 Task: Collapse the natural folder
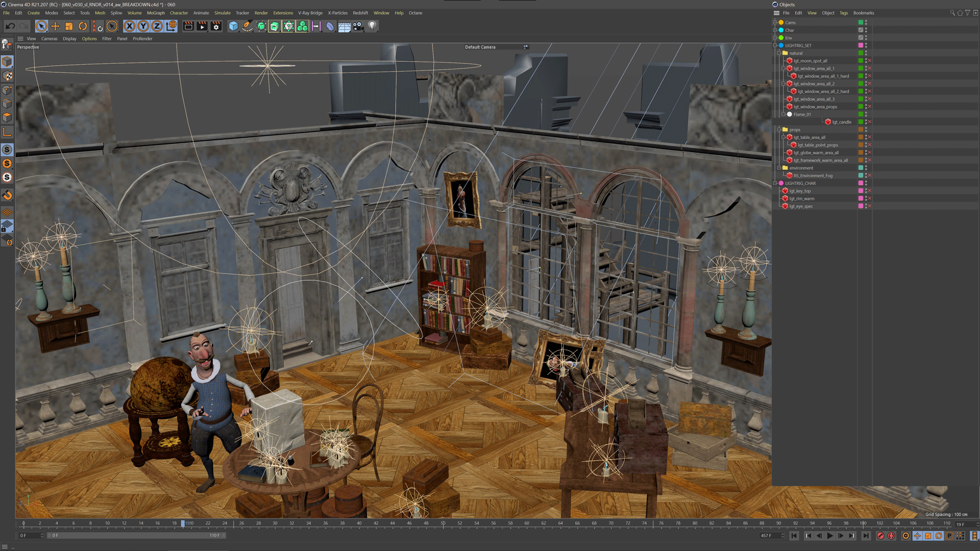coord(779,53)
